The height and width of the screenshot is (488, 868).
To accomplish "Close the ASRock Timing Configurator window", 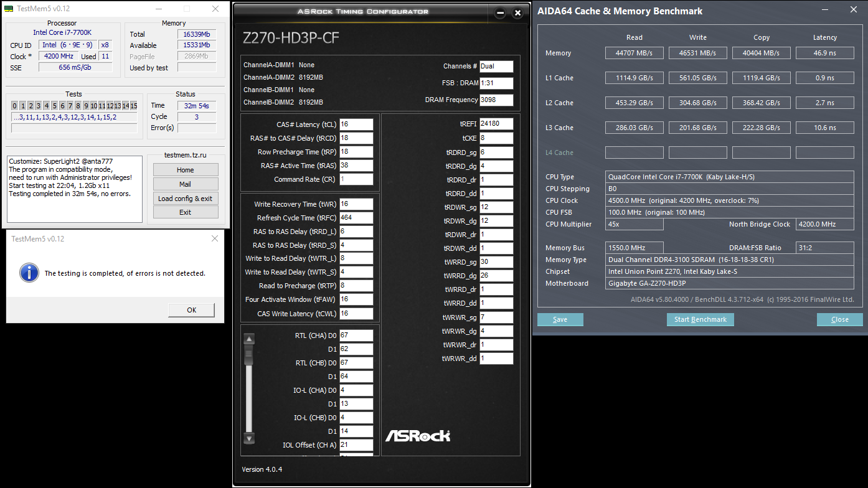I will point(517,12).
